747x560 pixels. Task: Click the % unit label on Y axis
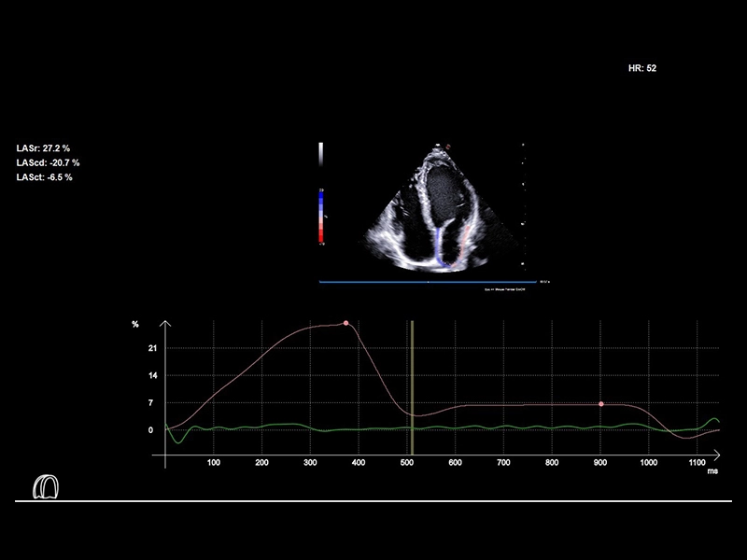[135, 324]
